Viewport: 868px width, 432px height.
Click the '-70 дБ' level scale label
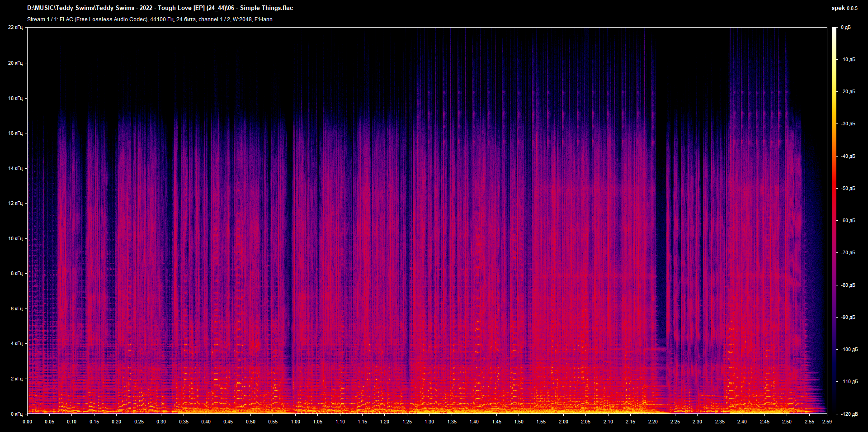click(848, 253)
